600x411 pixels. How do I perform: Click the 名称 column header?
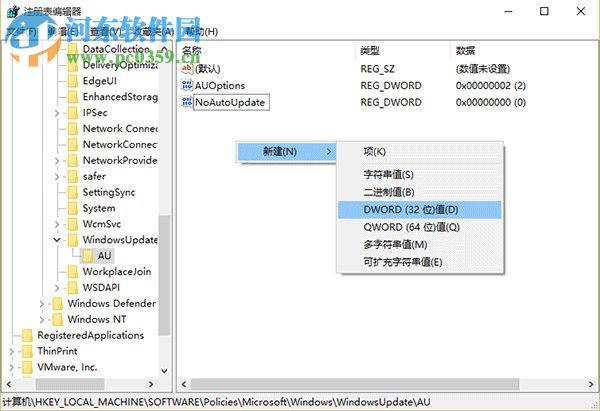pos(267,51)
